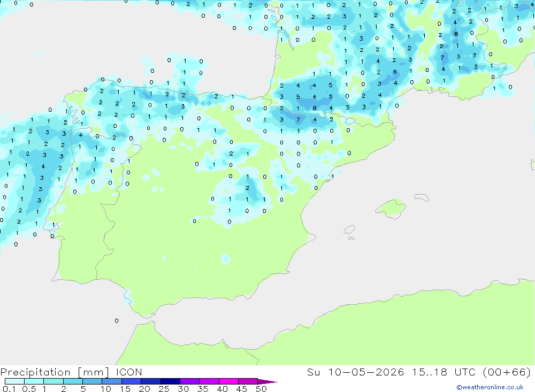Click the green Mallorca island on map
The height and width of the screenshot is (392, 535).
tap(391, 209)
